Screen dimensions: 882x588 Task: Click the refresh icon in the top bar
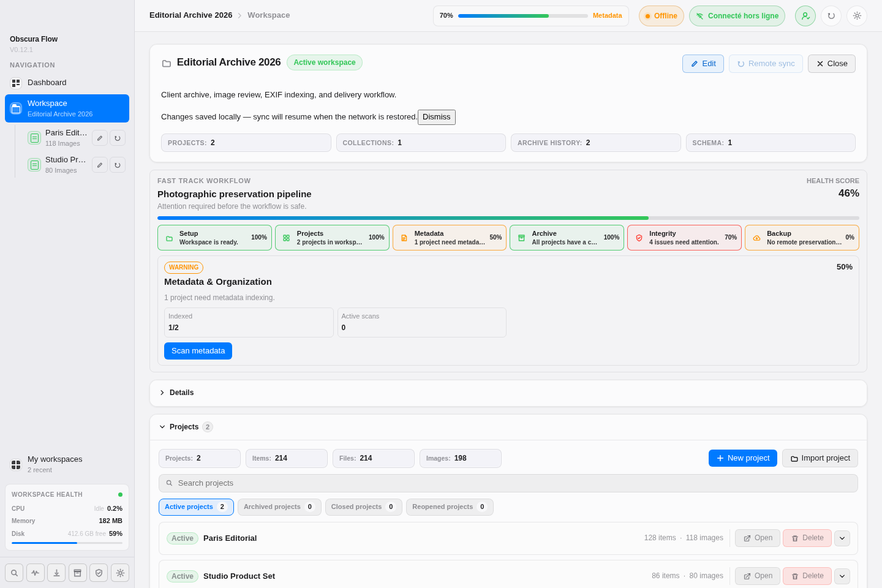[x=831, y=16]
